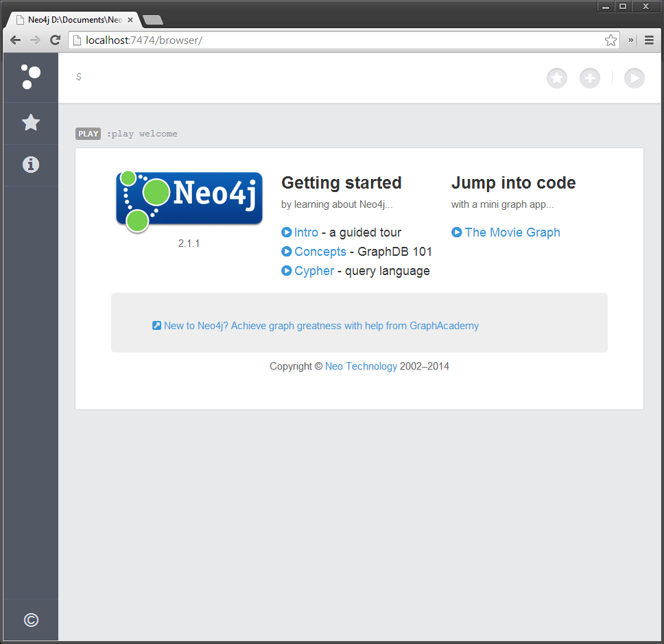Visit the Neo Technology link
This screenshot has height=644, width=664.
361,366
